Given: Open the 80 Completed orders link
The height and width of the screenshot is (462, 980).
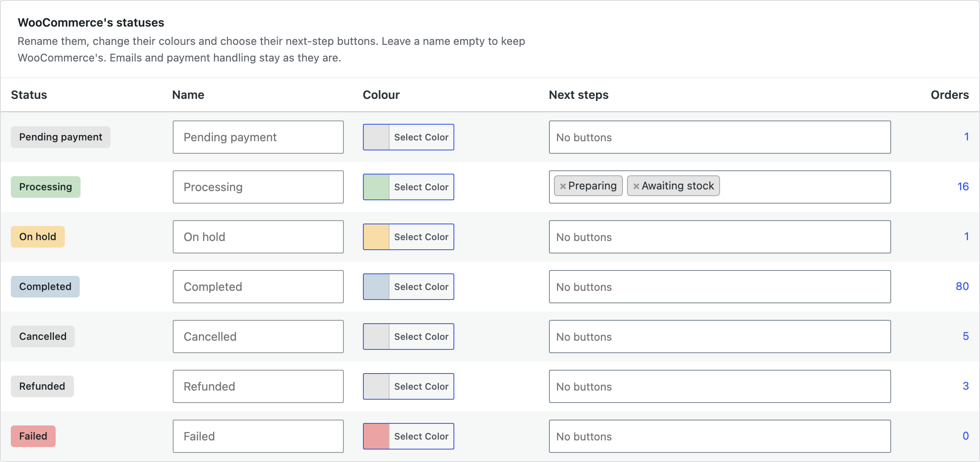Looking at the screenshot, I should [962, 286].
